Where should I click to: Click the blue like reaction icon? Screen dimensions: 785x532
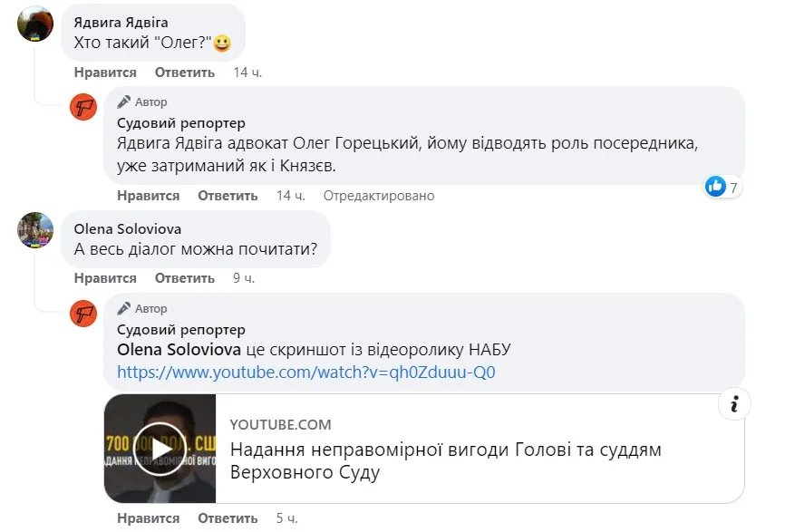click(x=715, y=187)
